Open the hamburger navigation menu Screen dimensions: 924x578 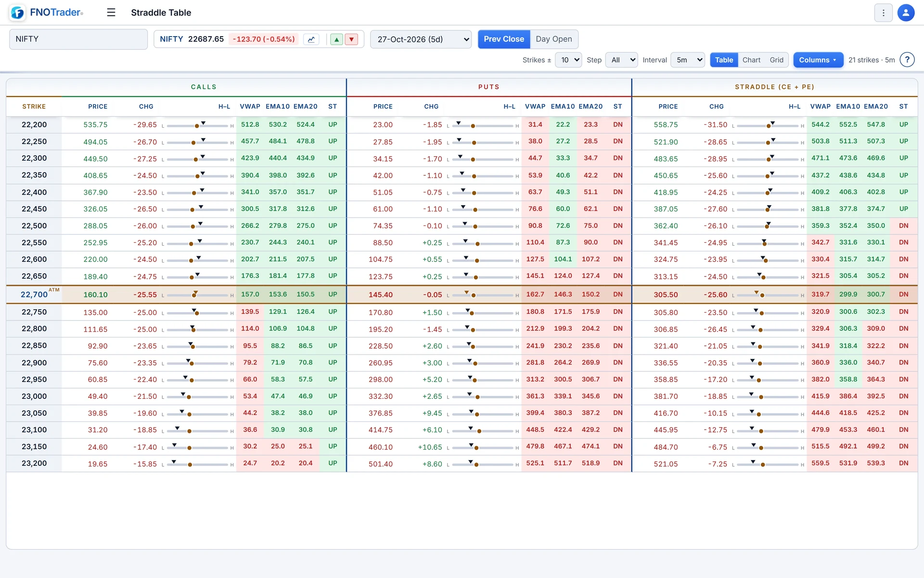[x=111, y=13]
